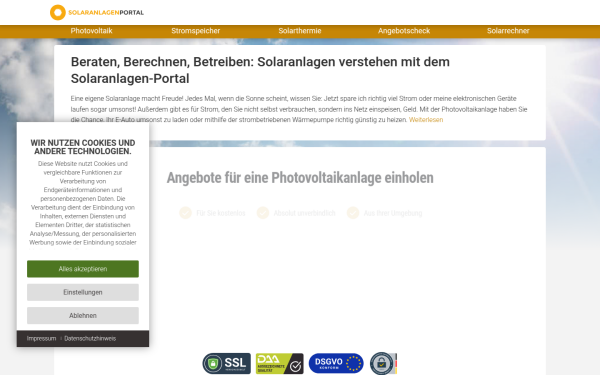This screenshot has width=600, height=375.
Task: Open the Photovoltaik menu item
Action: (91, 31)
